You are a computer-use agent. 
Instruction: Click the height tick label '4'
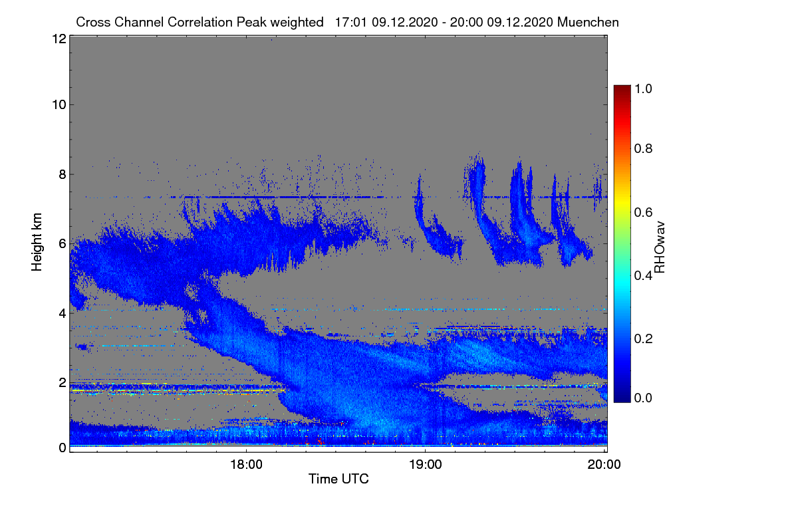[x=62, y=313]
